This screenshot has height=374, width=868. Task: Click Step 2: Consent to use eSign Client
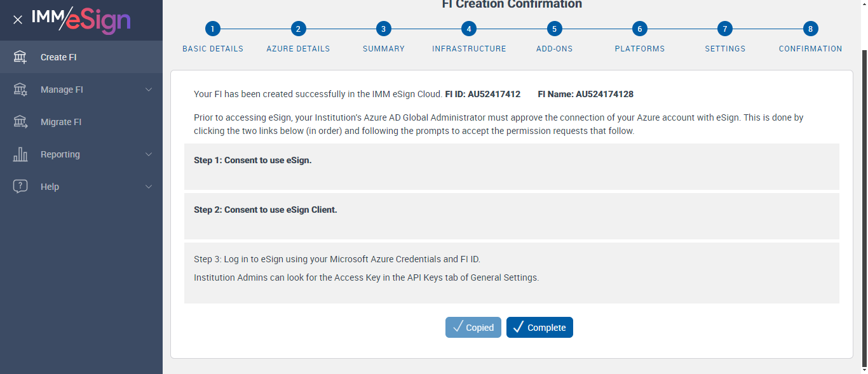(266, 210)
